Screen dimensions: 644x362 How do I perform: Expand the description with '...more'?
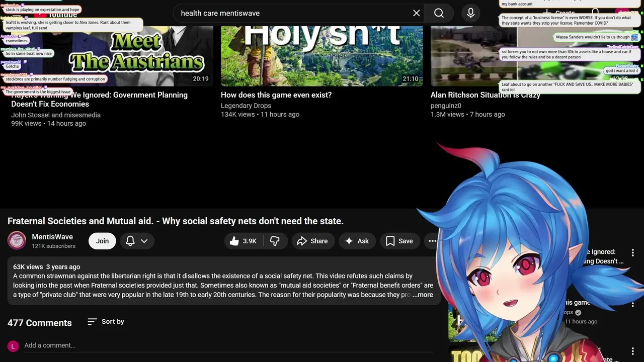pos(423,295)
